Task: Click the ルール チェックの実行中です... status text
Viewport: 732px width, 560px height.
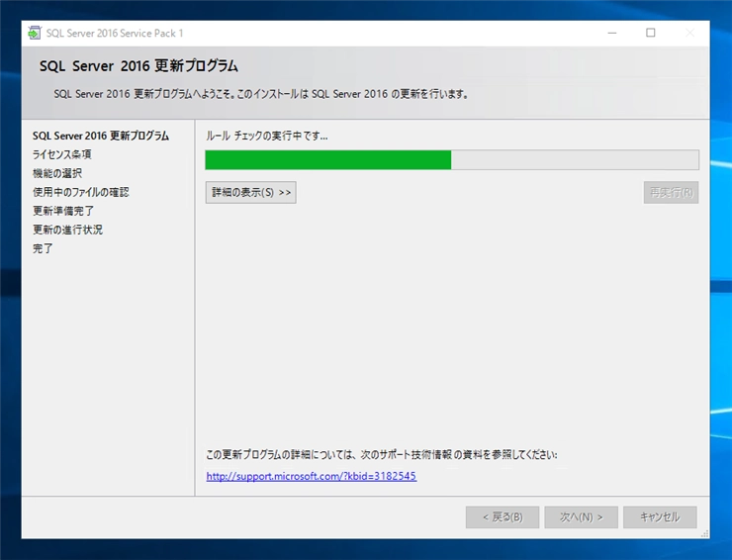Action: (266, 136)
